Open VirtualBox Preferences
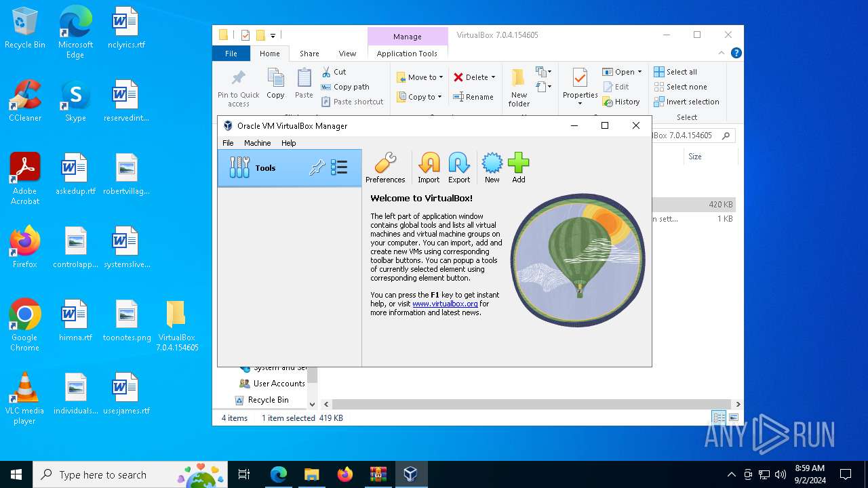868x488 pixels. (x=384, y=167)
